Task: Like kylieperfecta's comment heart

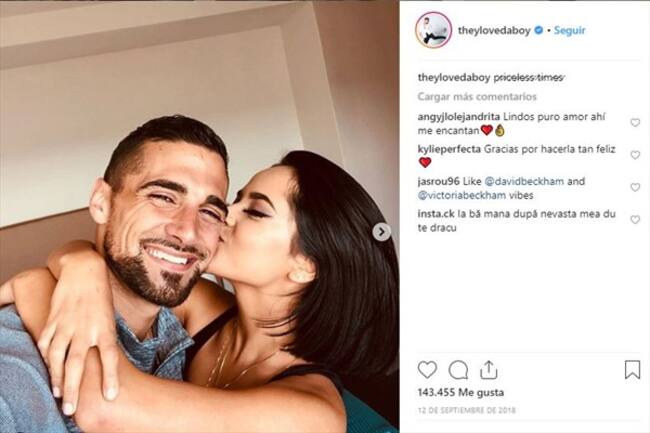Action: (635, 155)
